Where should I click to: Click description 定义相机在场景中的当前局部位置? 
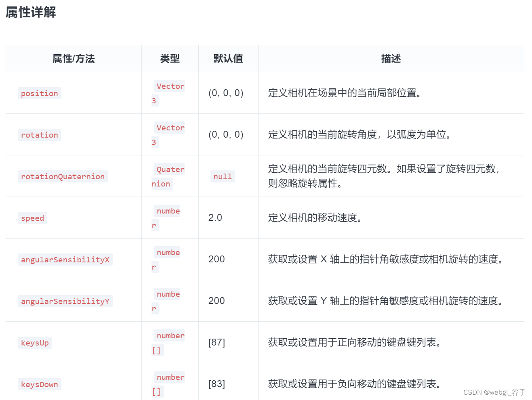(x=345, y=93)
